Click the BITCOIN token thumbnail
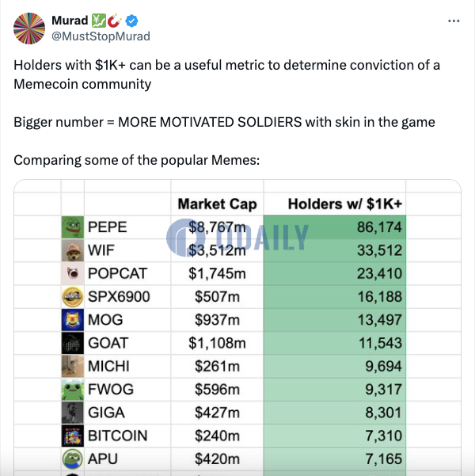This screenshot has width=475, height=476. 73,436
